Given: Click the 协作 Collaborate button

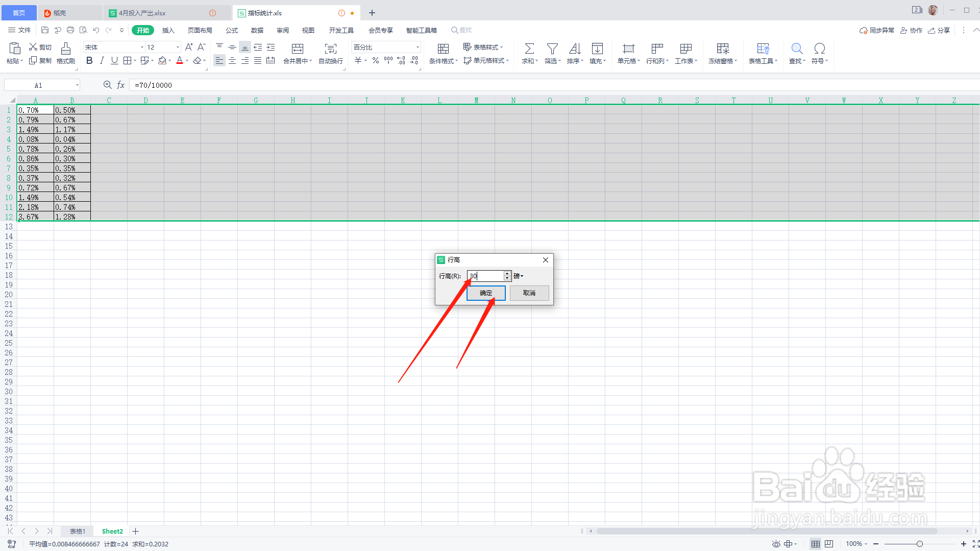Looking at the screenshot, I should (x=911, y=30).
